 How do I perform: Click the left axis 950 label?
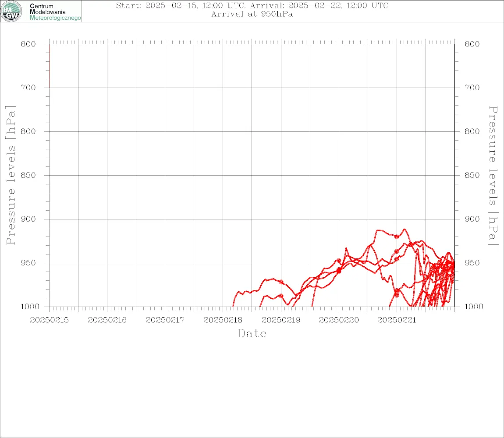[x=28, y=263]
